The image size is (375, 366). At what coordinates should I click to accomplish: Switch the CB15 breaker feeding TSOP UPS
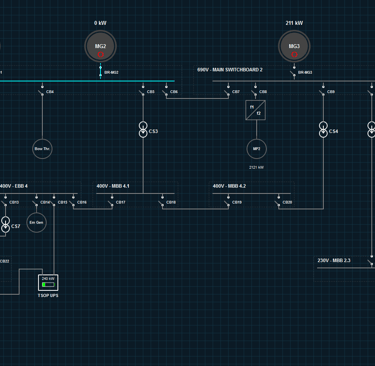point(54,202)
